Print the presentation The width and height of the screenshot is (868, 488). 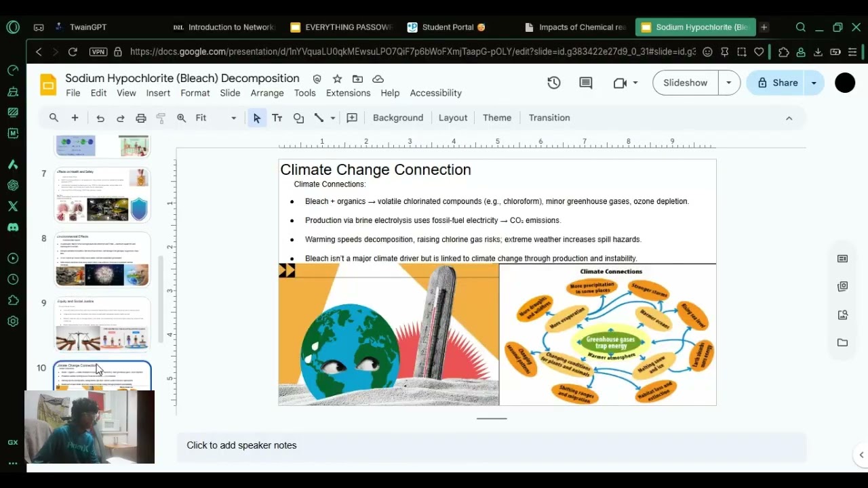141,118
